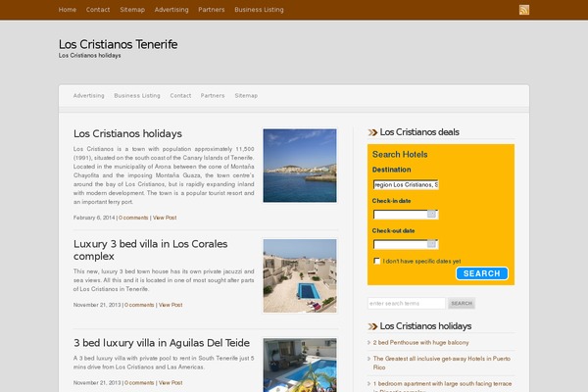Screen dimensions: 588x392
Task: Click the "enter search terms" box
Action: click(407, 303)
